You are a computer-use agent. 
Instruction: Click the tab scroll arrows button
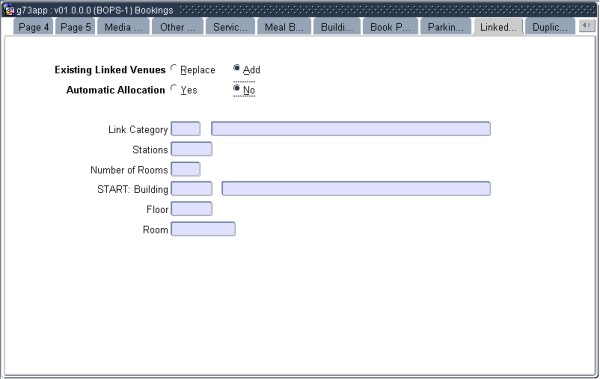(x=587, y=26)
